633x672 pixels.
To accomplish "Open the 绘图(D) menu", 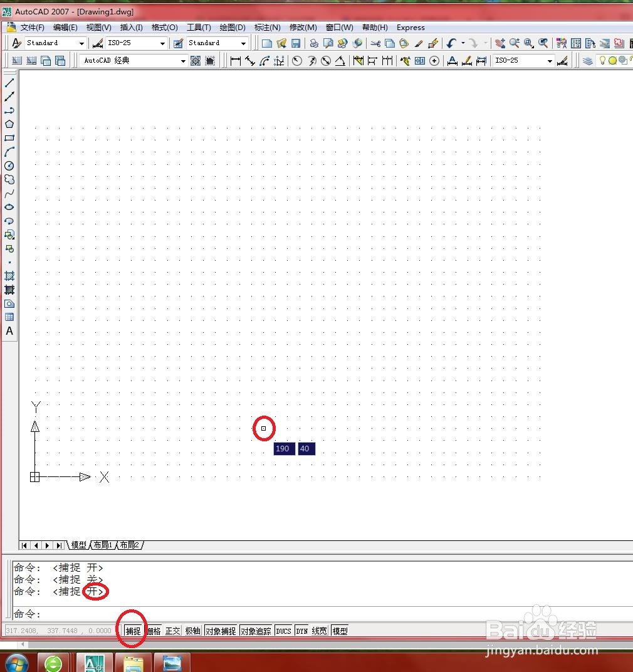I will tap(233, 28).
